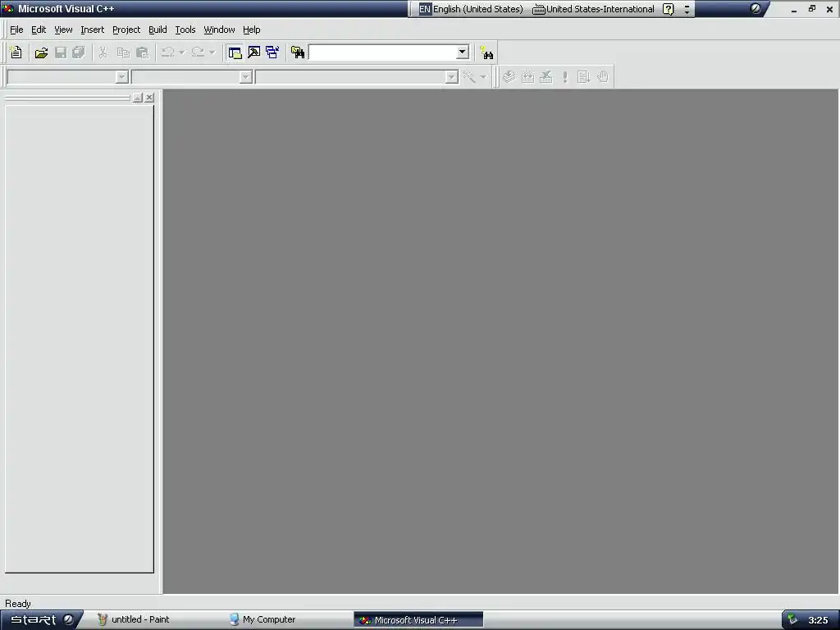Open the Window List icon
The width and height of the screenshot is (840, 630).
[272, 52]
